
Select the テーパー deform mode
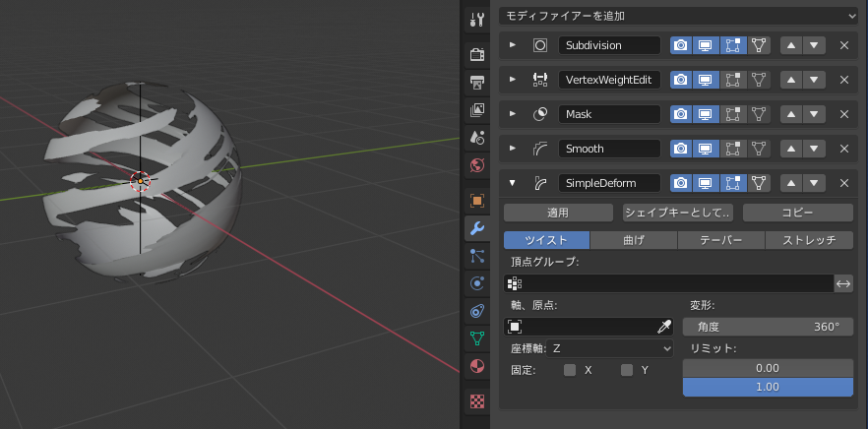pyautogui.click(x=721, y=240)
